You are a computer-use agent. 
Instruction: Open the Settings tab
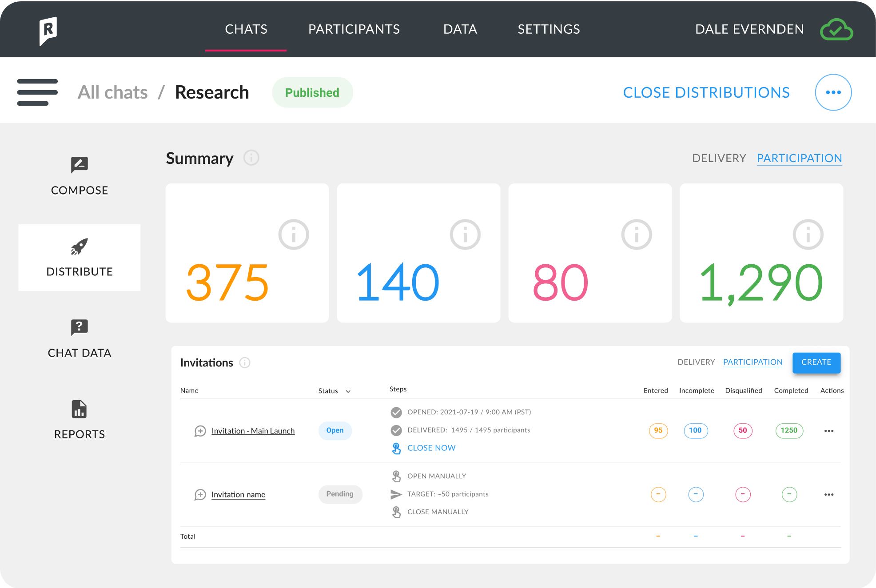(x=549, y=29)
